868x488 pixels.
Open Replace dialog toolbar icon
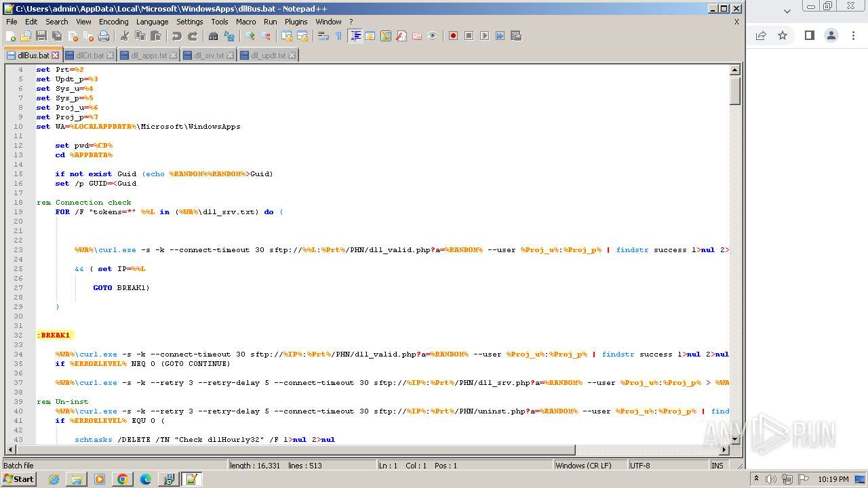[x=229, y=36]
